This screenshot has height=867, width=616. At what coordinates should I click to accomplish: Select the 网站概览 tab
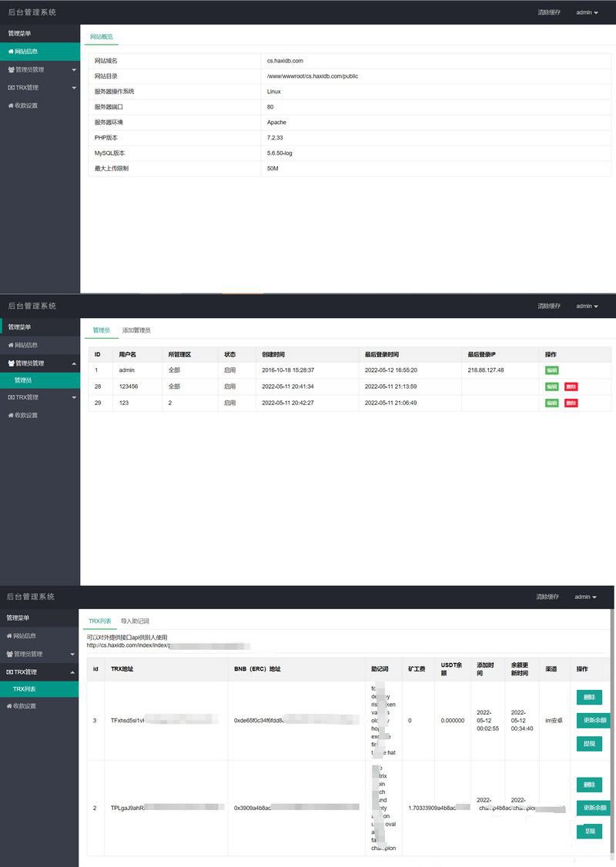pyautogui.click(x=101, y=36)
